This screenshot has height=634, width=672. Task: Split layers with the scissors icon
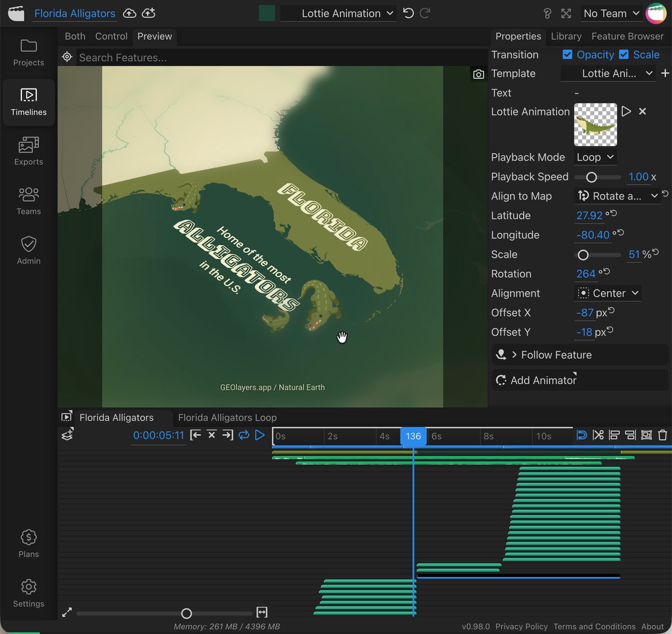coord(598,435)
